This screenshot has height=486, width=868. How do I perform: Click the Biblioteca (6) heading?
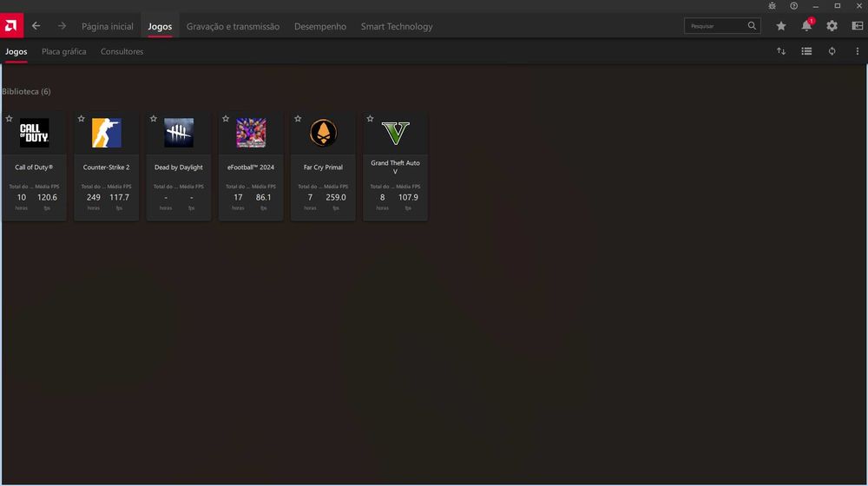pyautogui.click(x=26, y=91)
